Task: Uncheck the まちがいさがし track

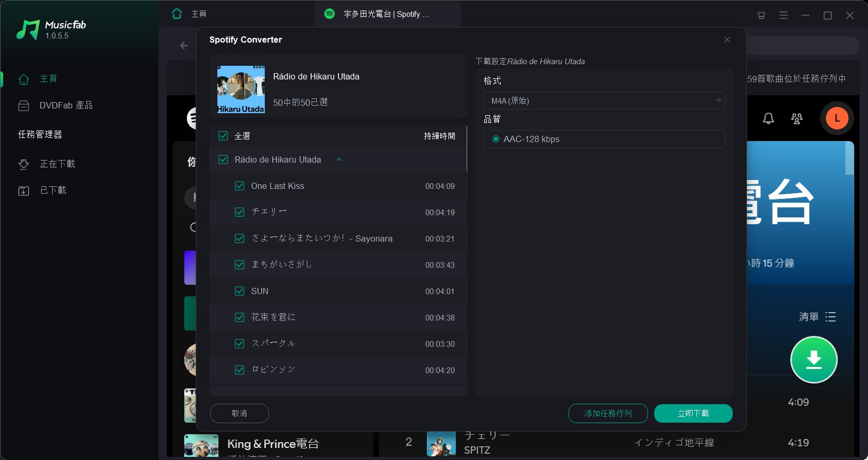Action: (240, 265)
